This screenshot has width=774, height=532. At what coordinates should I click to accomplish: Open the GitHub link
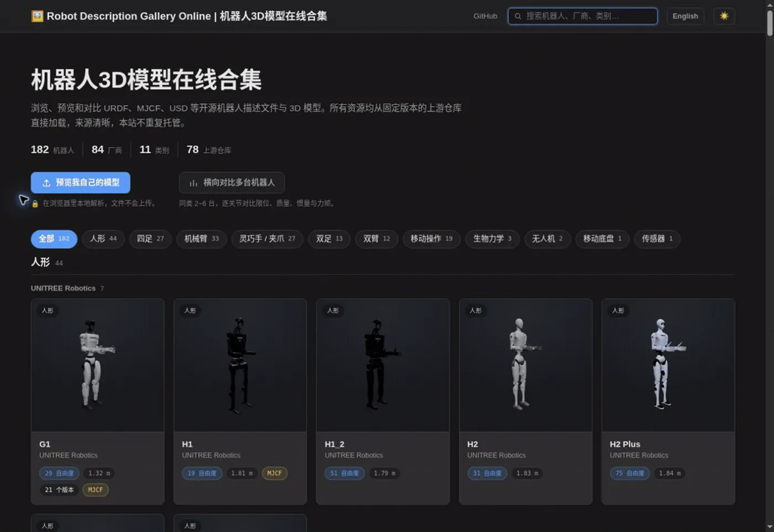[x=485, y=16]
